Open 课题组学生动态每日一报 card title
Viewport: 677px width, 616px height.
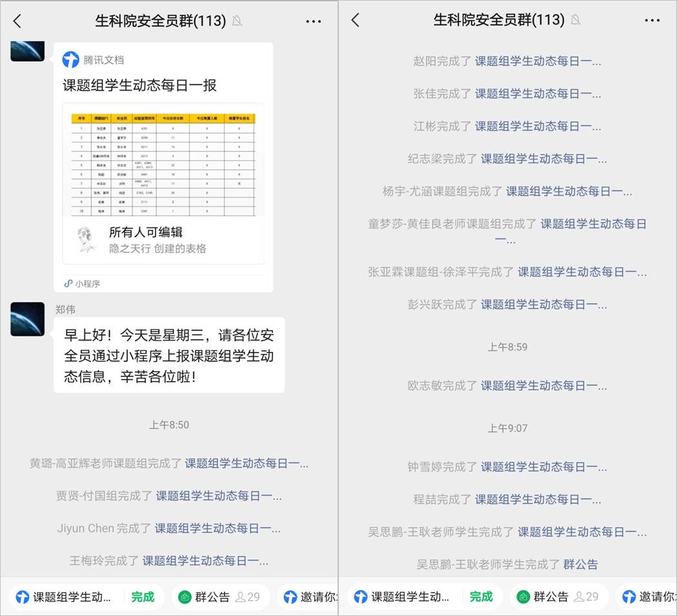coord(139,85)
